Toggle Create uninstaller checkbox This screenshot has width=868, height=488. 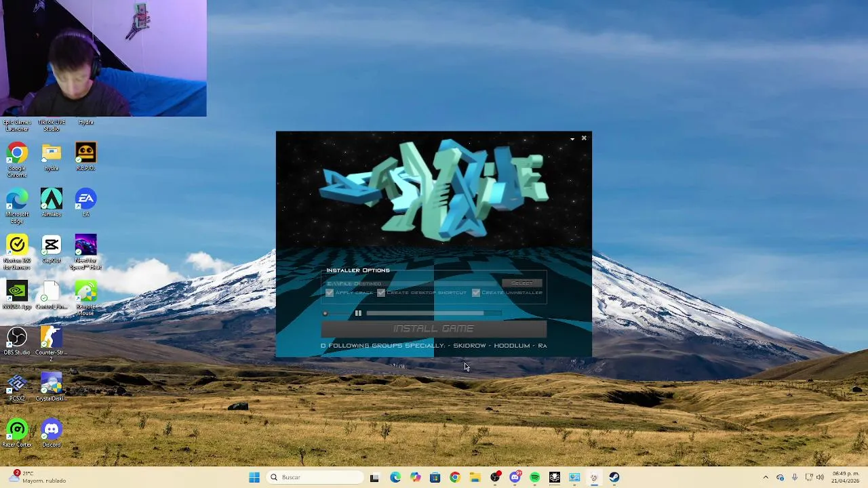476,293
